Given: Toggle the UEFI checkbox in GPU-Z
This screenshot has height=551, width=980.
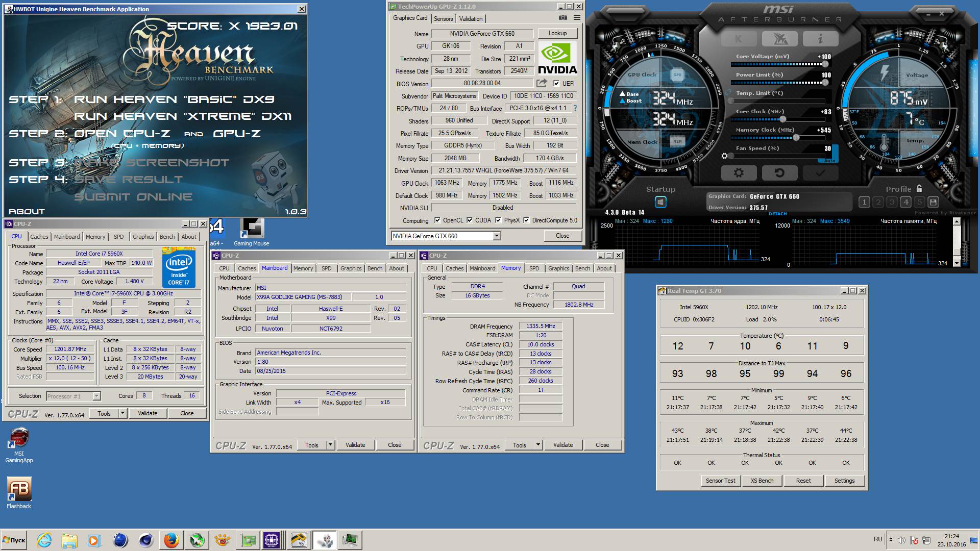Looking at the screenshot, I should (556, 83).
